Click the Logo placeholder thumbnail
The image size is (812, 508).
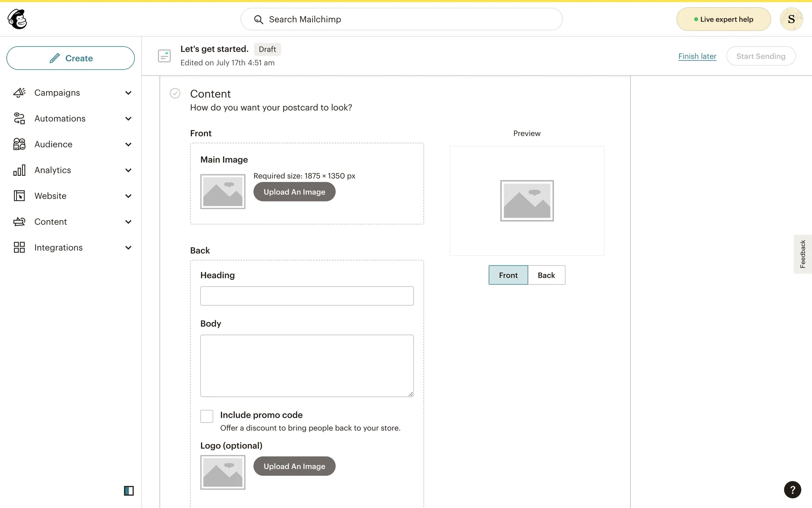(x=223, y=472)
